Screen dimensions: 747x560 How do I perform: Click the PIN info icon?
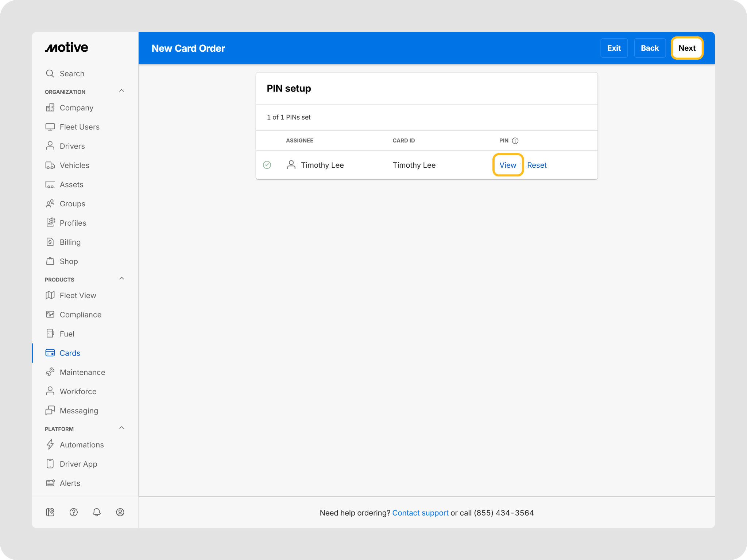515,141
